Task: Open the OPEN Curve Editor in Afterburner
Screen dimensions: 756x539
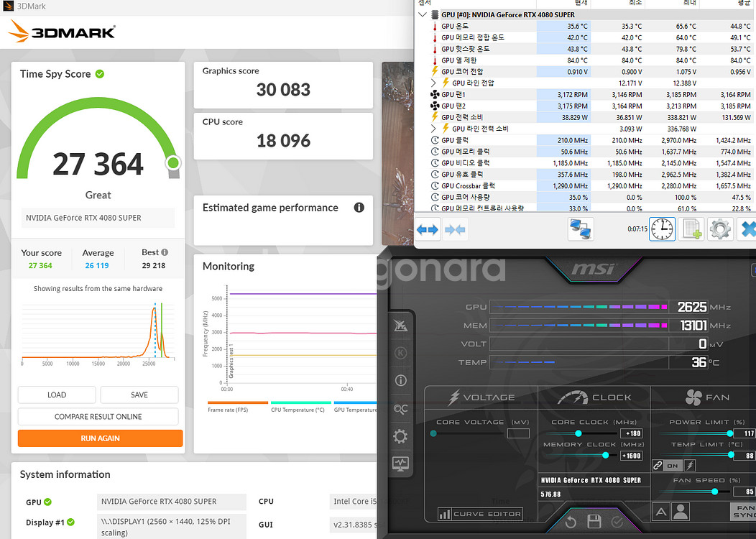Action: (x=480, y=514)
